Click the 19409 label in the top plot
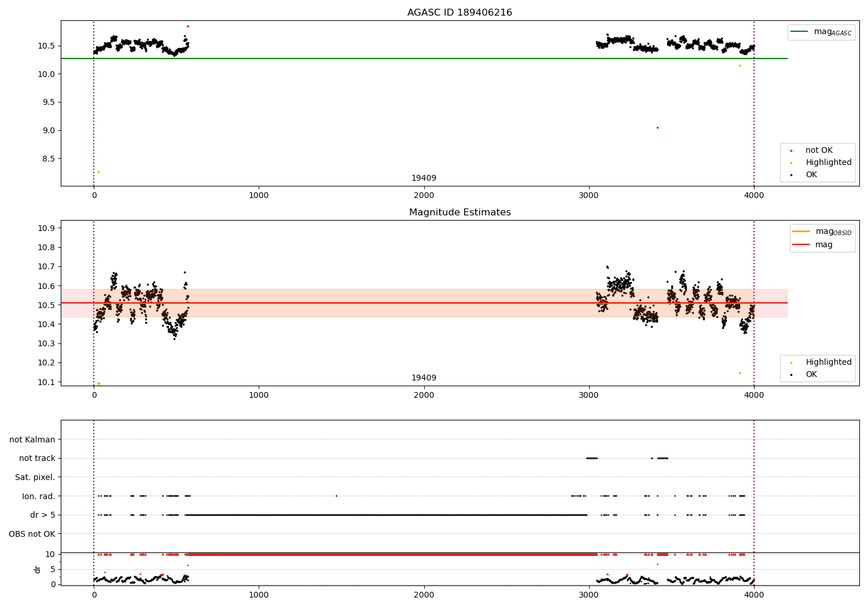This screenshot has height=608, width=868. coord(424,178)
